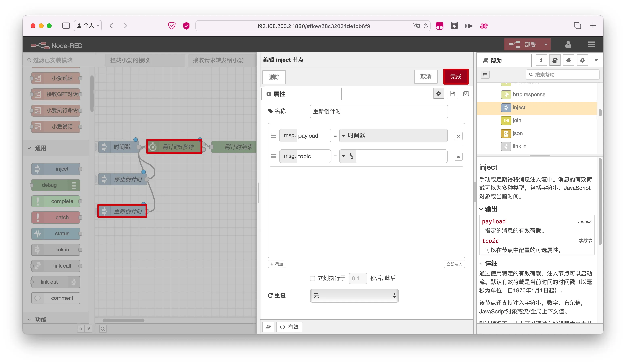Screen dimensions: 626x364
Task: Open the Node-RED hamburger main menu
Action: point(591,45)
